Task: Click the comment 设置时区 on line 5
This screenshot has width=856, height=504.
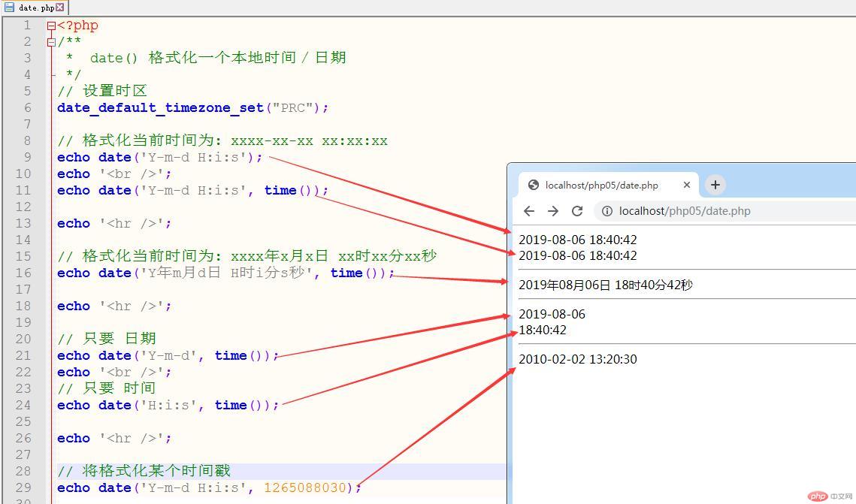Action: [x=115, y=91]
